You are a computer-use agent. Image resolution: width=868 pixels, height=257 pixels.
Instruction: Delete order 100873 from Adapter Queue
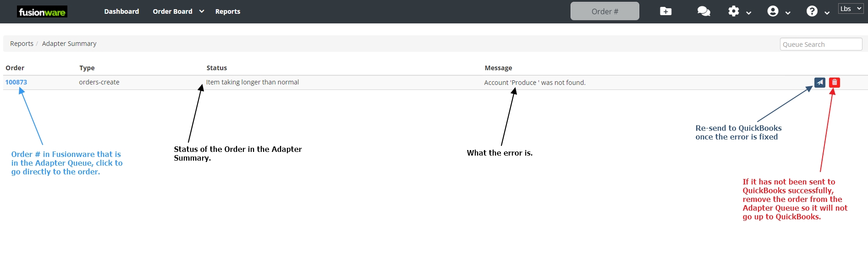tap(835, 83)
